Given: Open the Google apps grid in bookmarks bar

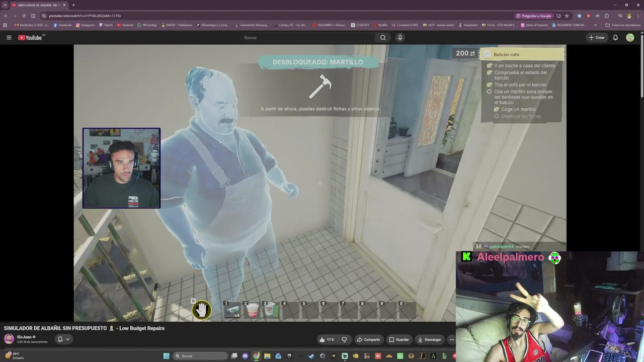Looking at the screenshot, I should pos(5,25).
